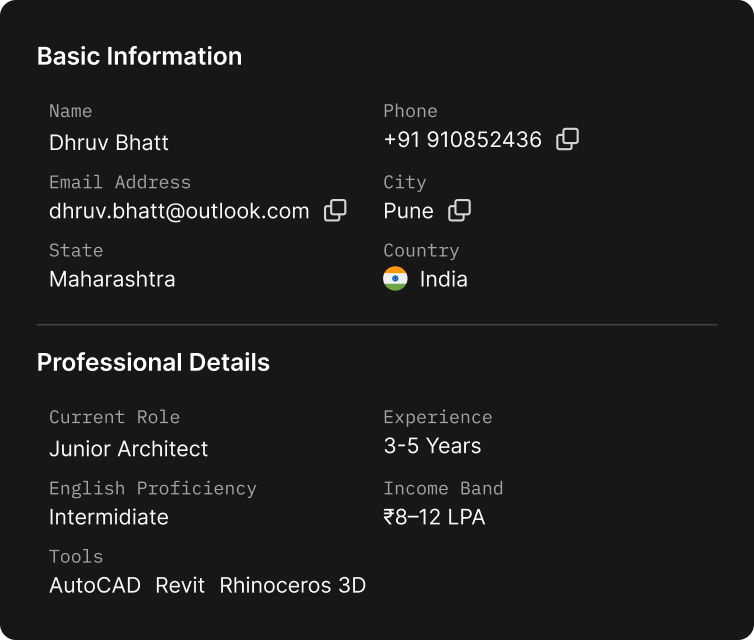Image resolution: width=754 pixels, height=640 pixels.
Task: Click the phone number +91 910852436
Action: [463, 140]
